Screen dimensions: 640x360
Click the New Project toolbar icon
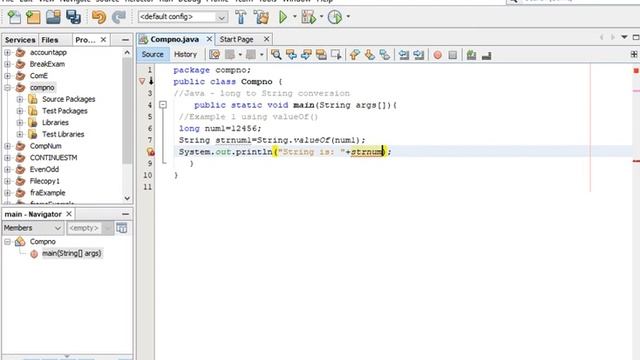point(33,17)
